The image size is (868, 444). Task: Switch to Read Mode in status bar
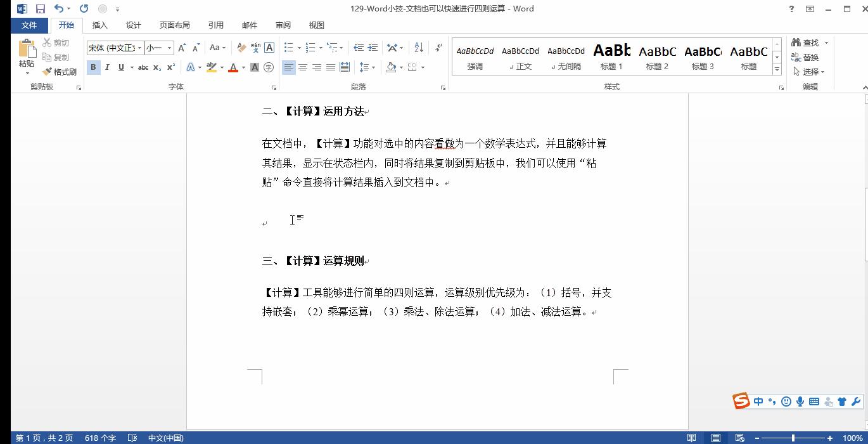(692, 438)
